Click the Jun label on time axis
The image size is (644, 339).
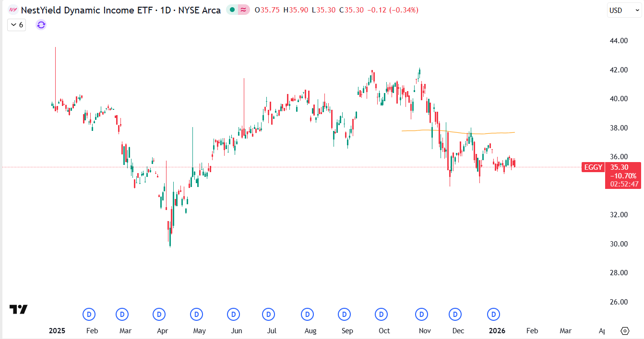237,331
